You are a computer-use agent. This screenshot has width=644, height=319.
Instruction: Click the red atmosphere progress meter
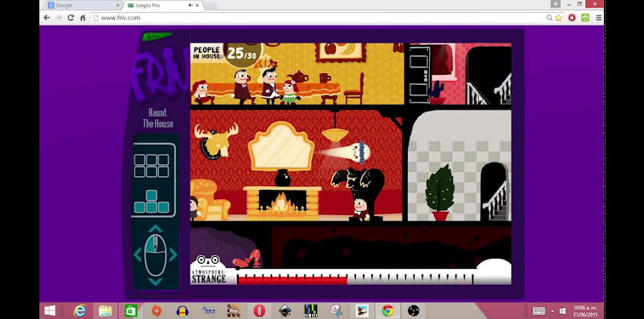coord(292,280)
